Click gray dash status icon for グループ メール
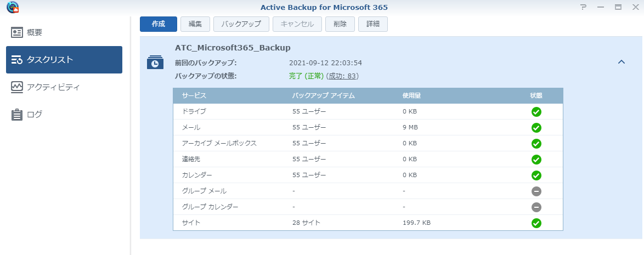This screenshot has width=644, height=255. click(536, 191)
